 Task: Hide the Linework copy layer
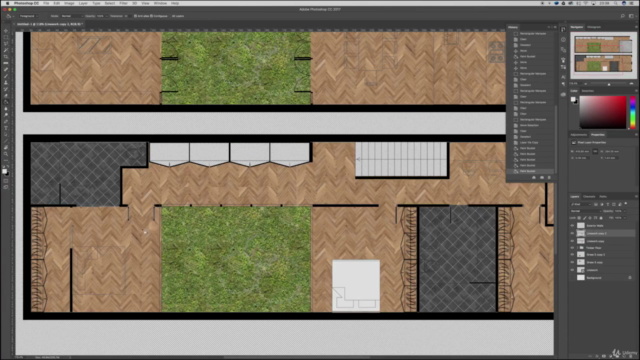tap(572, 241)
